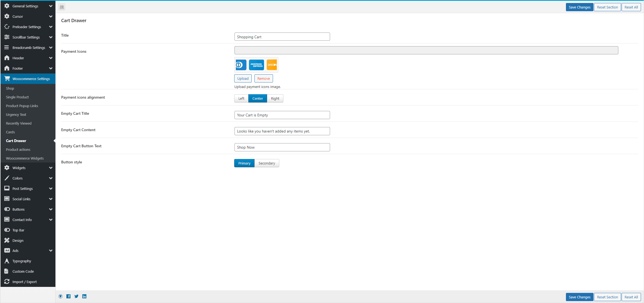Set payment icons alignment to Right

click(275, 98)
